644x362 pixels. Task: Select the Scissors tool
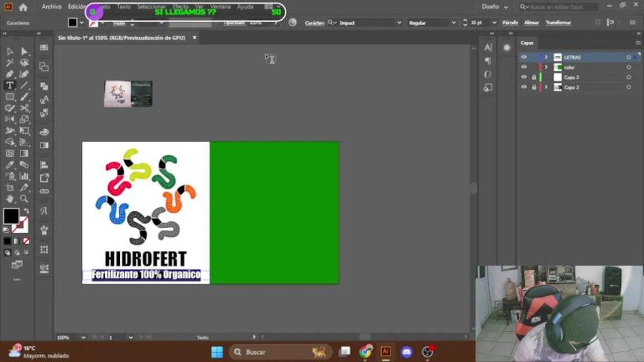(x=24, y=108)
